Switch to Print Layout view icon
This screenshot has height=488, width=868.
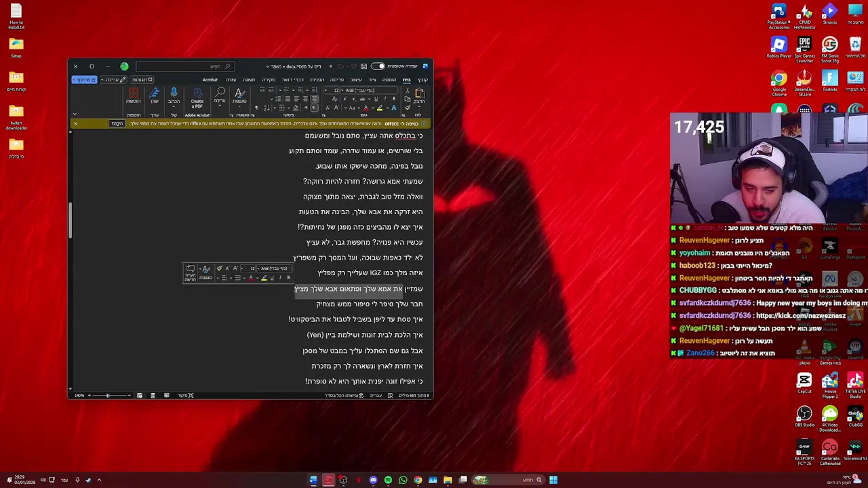tap(153, 395)
